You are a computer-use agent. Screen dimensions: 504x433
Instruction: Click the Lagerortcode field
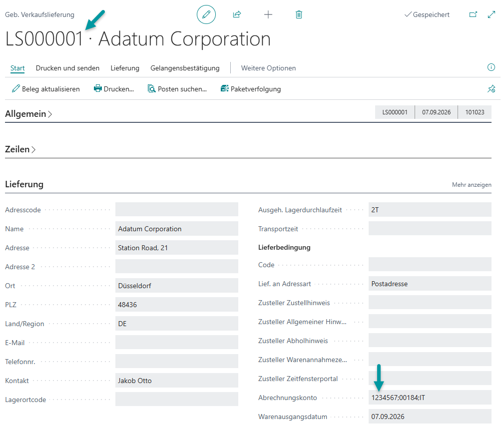point(177,399)
